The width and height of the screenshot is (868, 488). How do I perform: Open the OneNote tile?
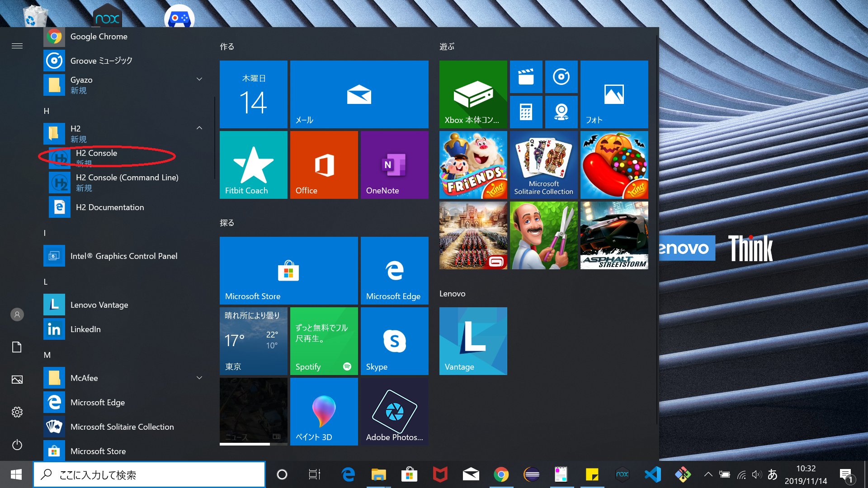point(395,165)
